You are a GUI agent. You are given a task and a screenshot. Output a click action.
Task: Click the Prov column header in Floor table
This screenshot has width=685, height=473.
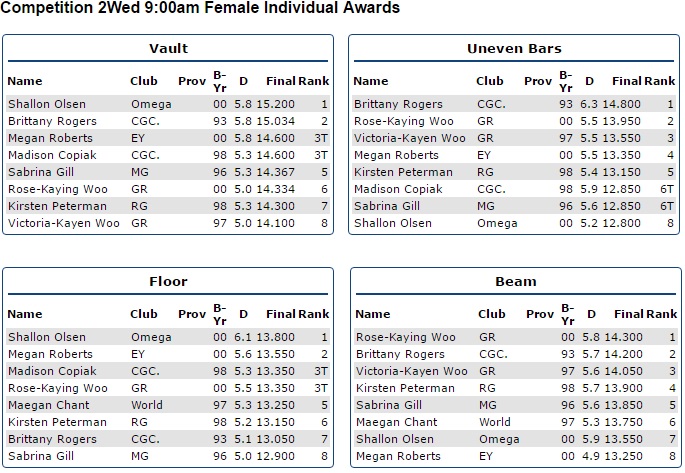click(x=192, y=314)
